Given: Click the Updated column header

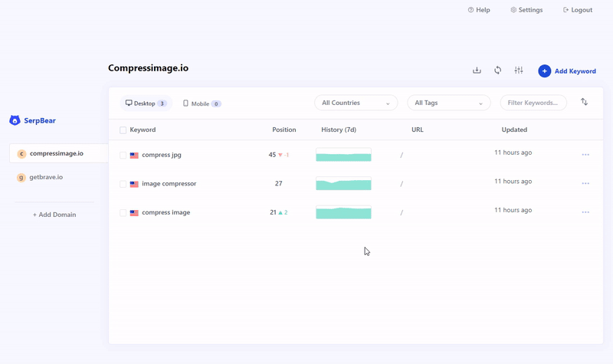Looking at the screenshot, I should point(514,130).
